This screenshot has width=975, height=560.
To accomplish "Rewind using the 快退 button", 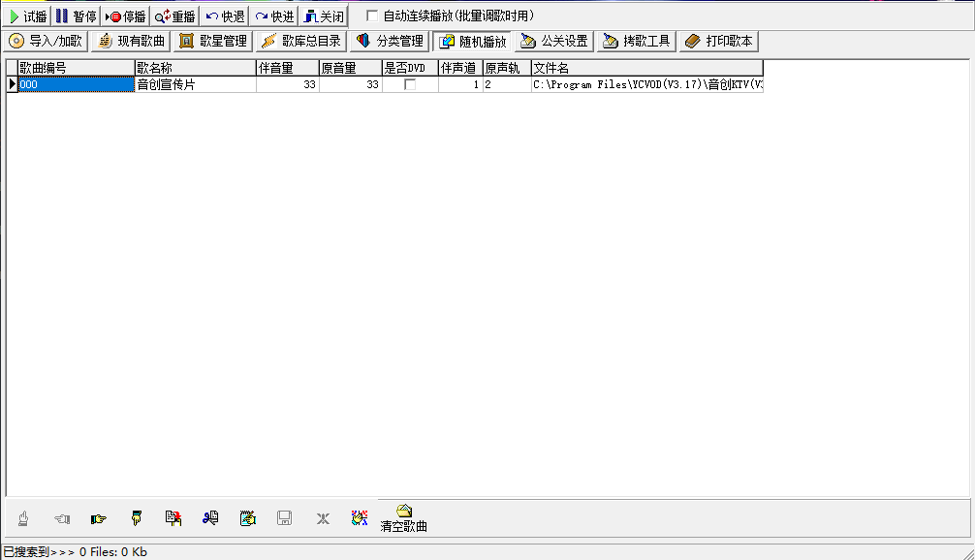I will pyautogui.click(x=225, y=16).
